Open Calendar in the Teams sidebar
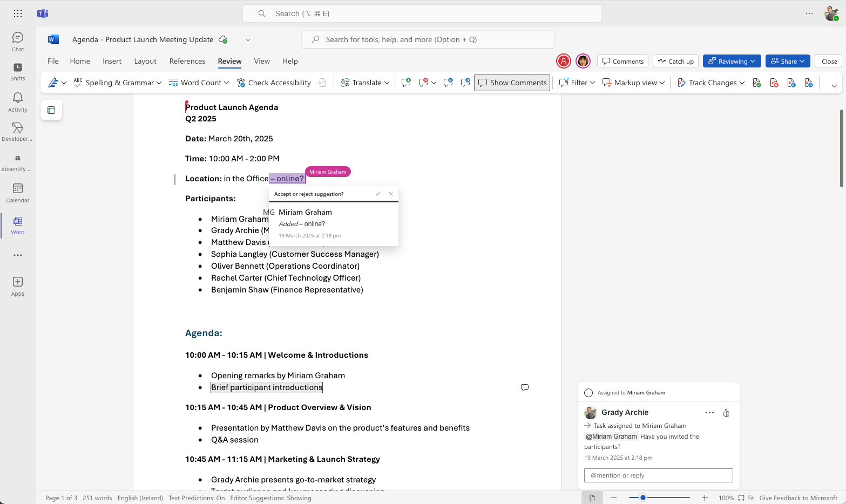Screen dimensions: 846x504 click(x=18, y=193)
